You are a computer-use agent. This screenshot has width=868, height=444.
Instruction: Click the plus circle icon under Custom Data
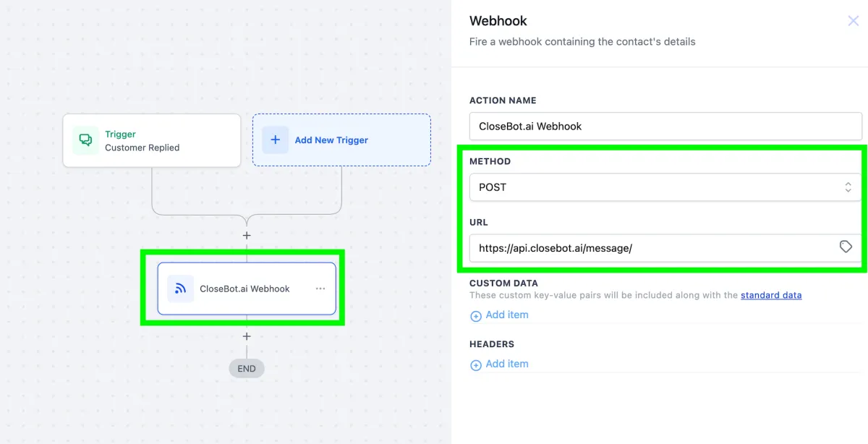point(476,316)
